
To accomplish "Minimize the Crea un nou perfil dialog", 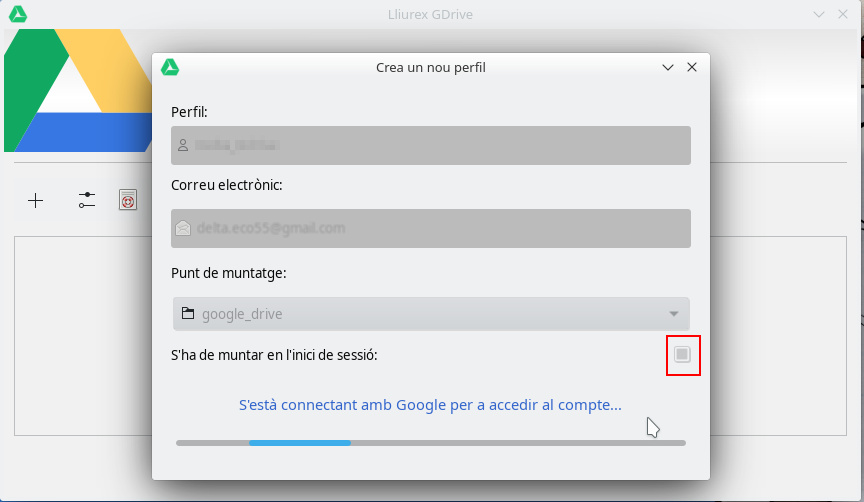I will click(x=668, y=68).
